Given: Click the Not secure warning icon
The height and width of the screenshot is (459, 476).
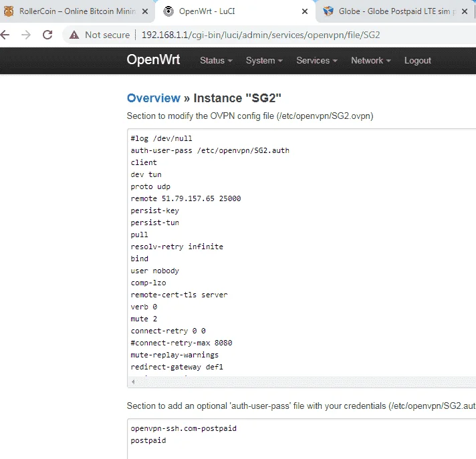Looking at the screenshot, I should tap(74, 35).
